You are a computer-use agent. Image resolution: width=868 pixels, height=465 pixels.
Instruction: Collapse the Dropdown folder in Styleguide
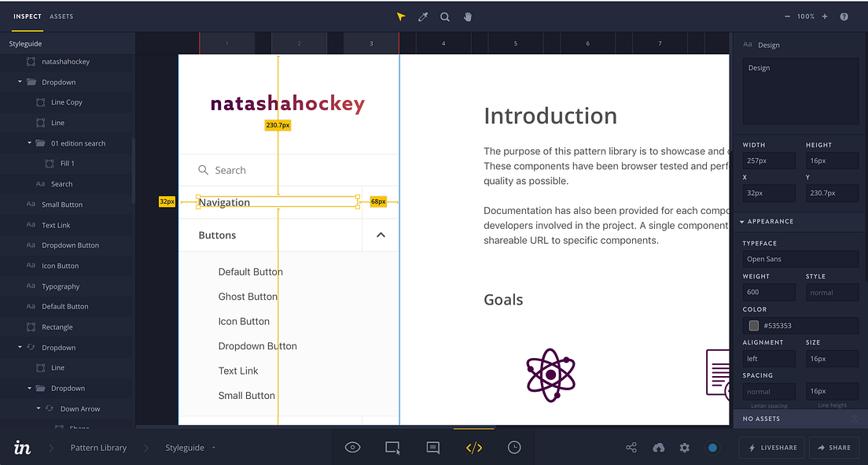(19, 82)
